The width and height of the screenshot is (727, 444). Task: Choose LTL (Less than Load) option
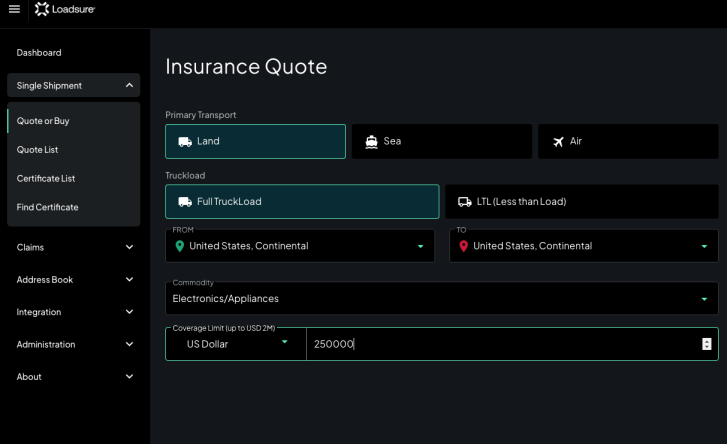581,201
